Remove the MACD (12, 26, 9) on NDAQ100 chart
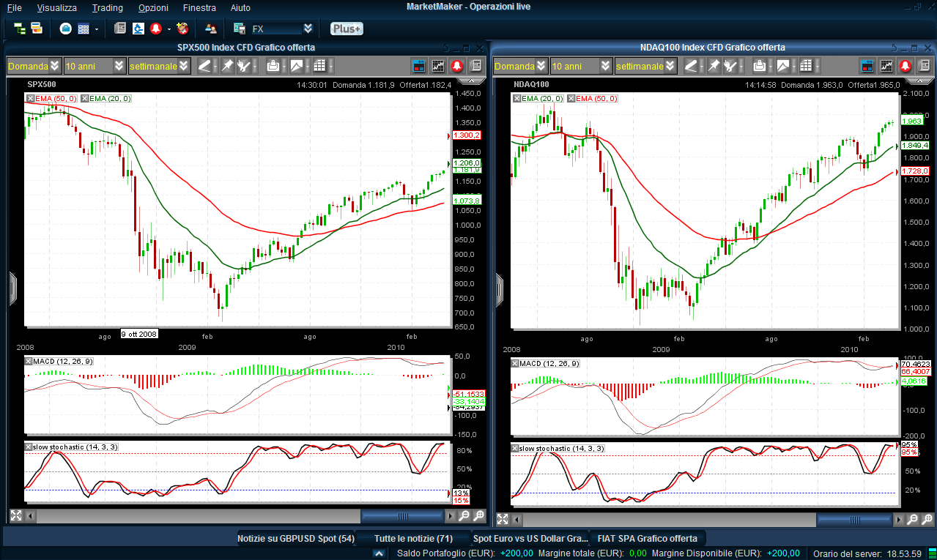Screen dimensions: 937x560 pos(515,364)
